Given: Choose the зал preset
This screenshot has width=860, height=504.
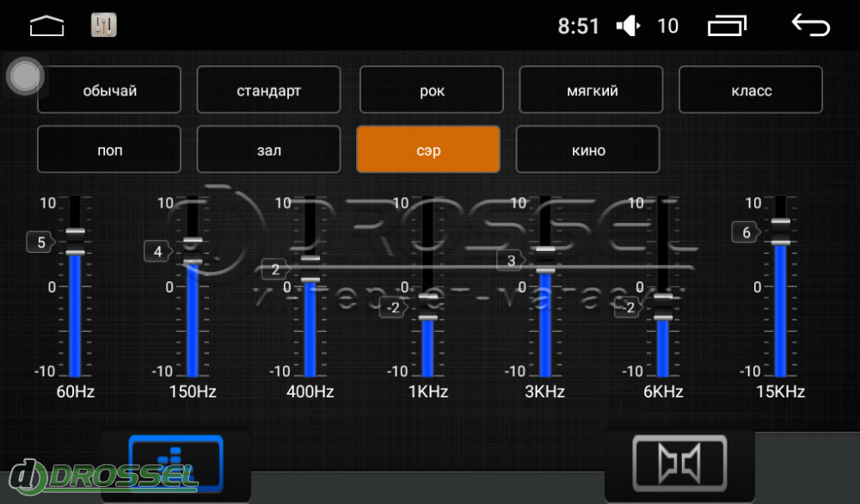Looking at the screenshot, I should click(x=268, y=150).
